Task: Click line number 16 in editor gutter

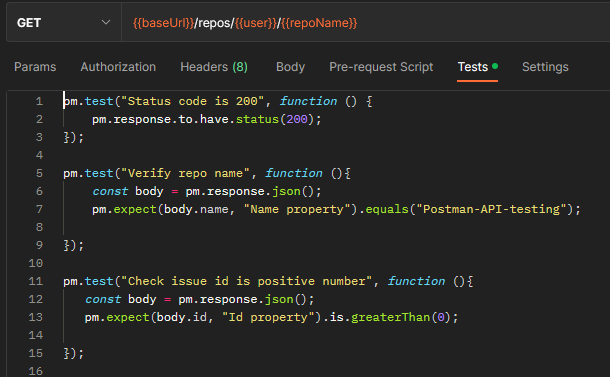Action: tap(36, 371)
